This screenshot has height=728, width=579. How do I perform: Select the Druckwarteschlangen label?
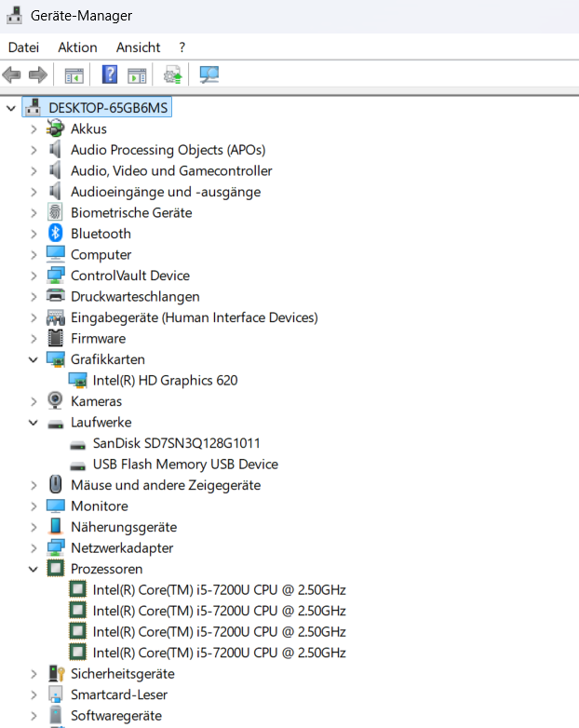click(x=135, y=296)
